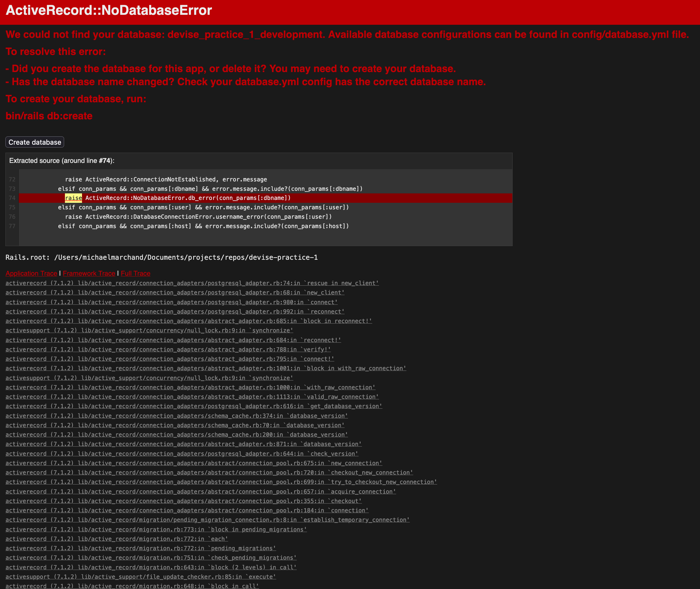Open trace migration.rb:773 block in pending_migrations
Image resolution: width=700 pixels, height=589 pixels.
156,529
